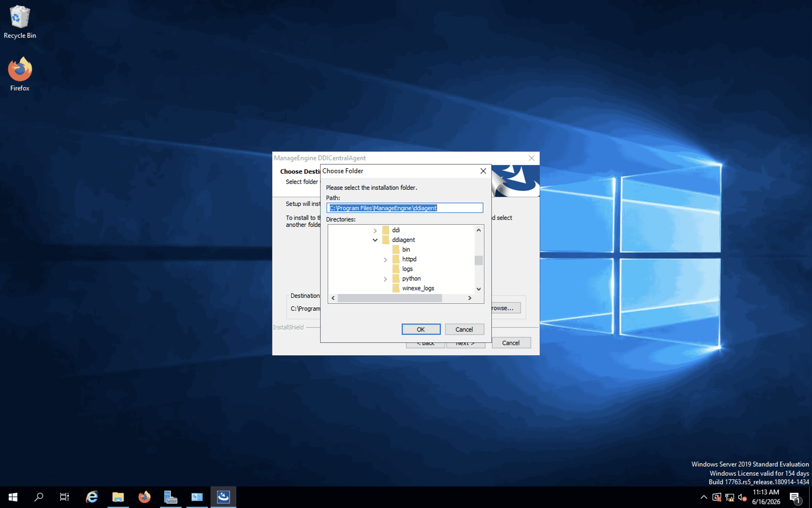Open taskbar search magnifier

(x=39, y=497)
